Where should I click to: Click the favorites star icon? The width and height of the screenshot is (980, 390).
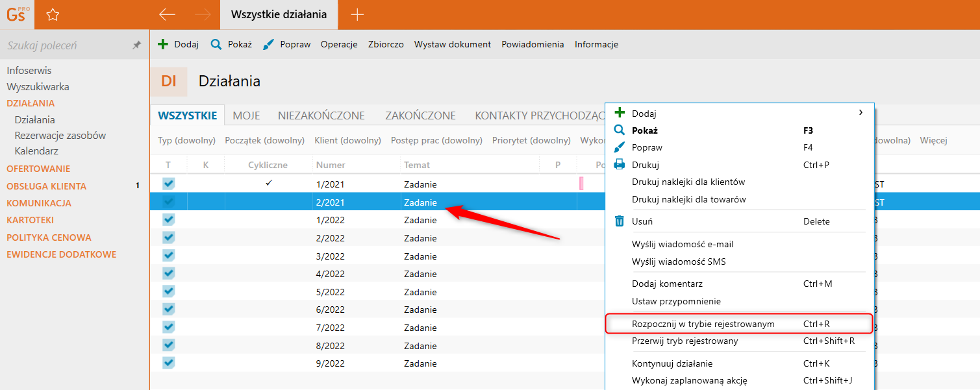pos(53,14)
